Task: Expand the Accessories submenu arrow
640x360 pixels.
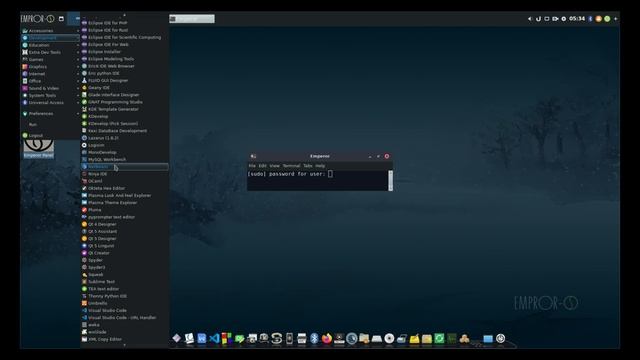Action: click(x=78, y=31)
